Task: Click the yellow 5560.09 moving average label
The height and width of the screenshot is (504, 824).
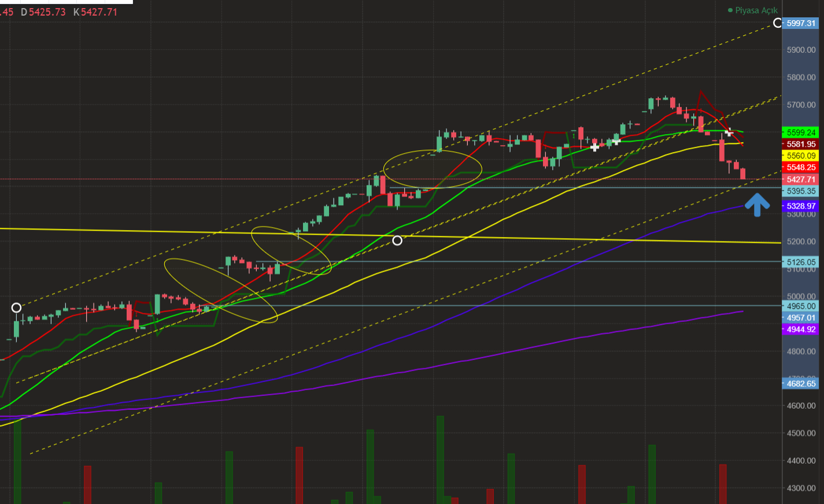Action: tap(801, 155)
